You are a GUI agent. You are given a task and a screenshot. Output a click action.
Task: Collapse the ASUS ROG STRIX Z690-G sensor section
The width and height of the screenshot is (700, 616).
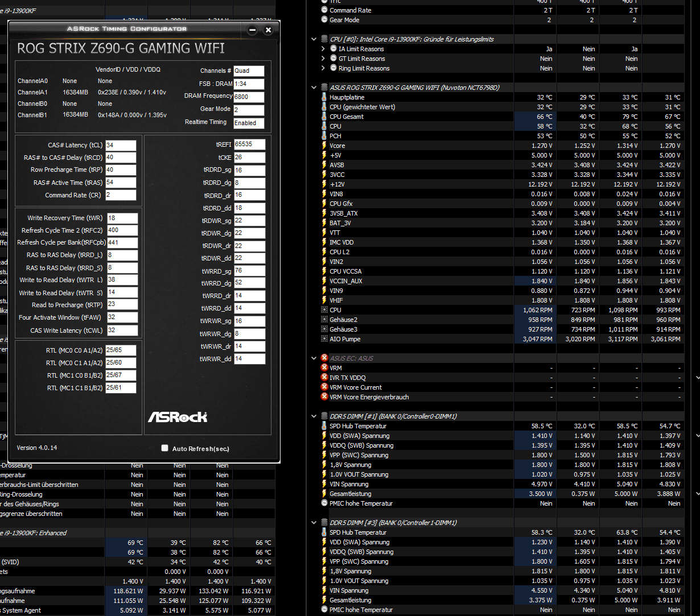pyautogui.click(x=315, y=88)
